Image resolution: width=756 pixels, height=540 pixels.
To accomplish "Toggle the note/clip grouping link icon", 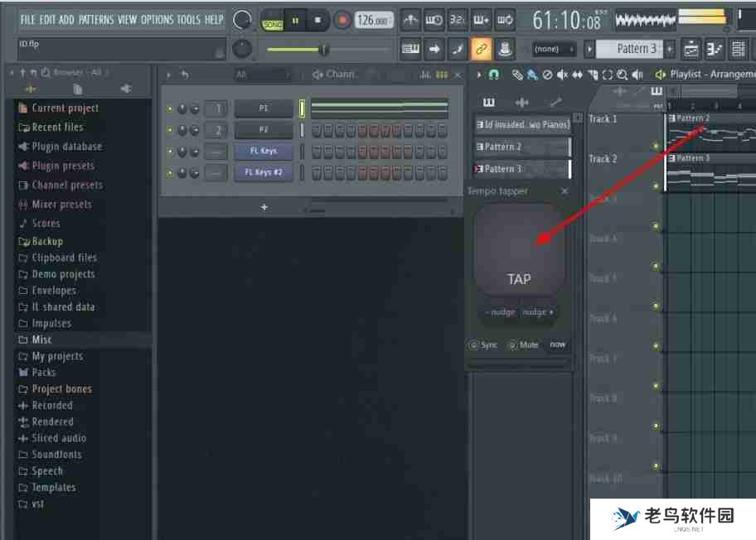I will click(481, 49).
